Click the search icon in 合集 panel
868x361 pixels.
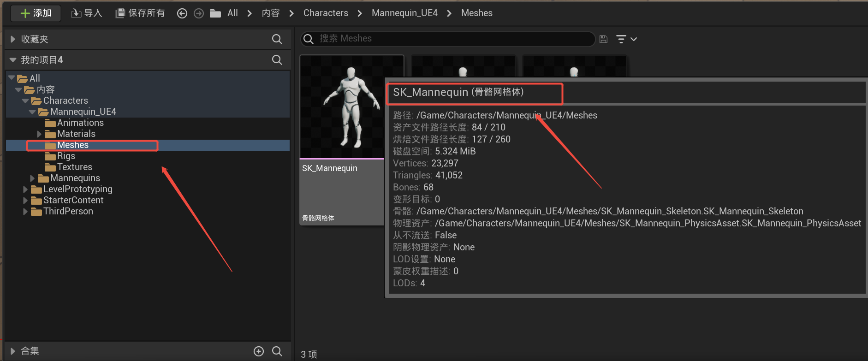point(277,351)
